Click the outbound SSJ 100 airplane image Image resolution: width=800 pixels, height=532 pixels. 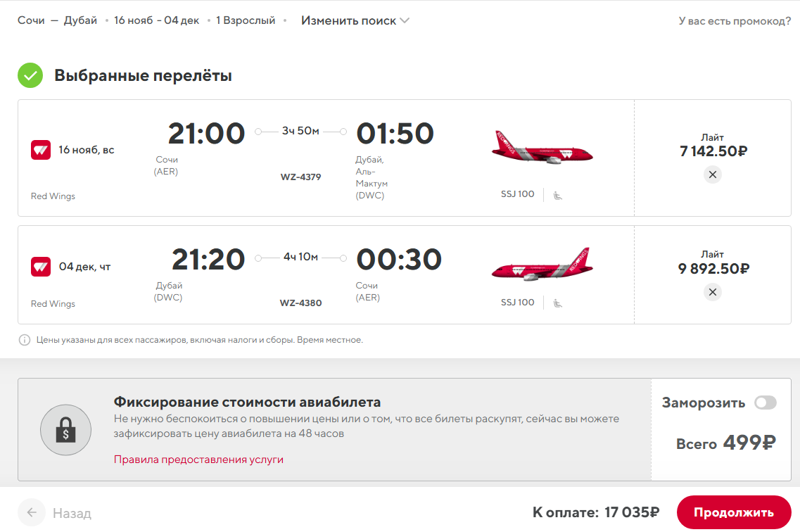pos(542,148)
